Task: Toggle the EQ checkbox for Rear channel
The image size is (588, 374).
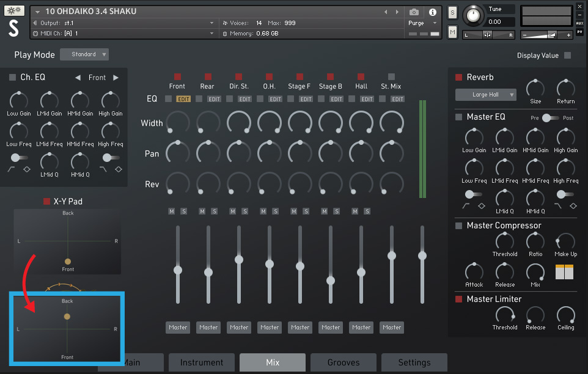Action: pos(199,99)
